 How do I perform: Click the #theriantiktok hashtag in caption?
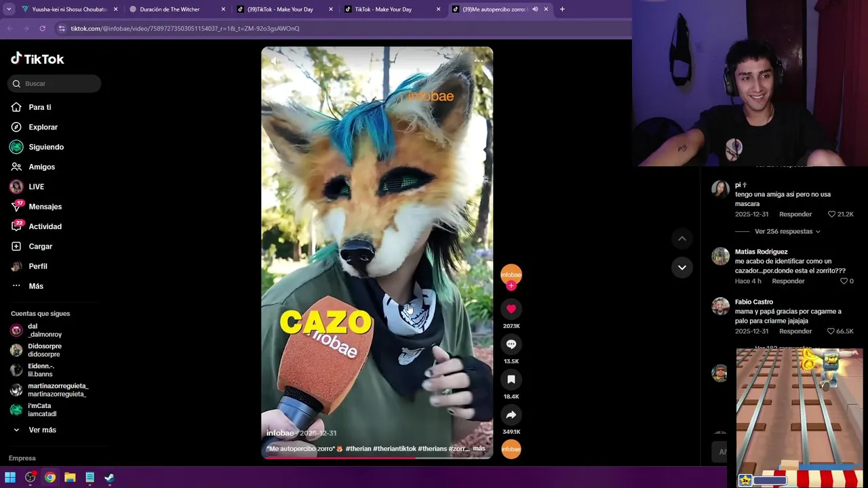pos(394,449)
